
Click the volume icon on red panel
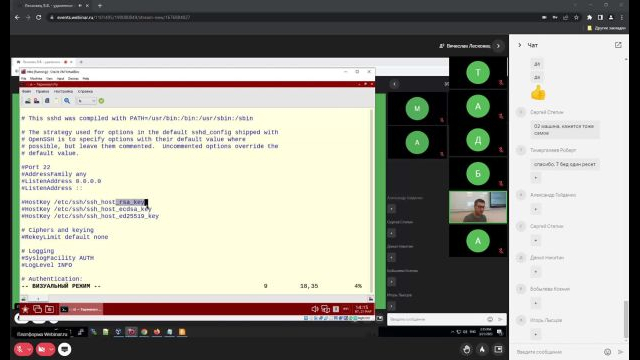(315, 309)
